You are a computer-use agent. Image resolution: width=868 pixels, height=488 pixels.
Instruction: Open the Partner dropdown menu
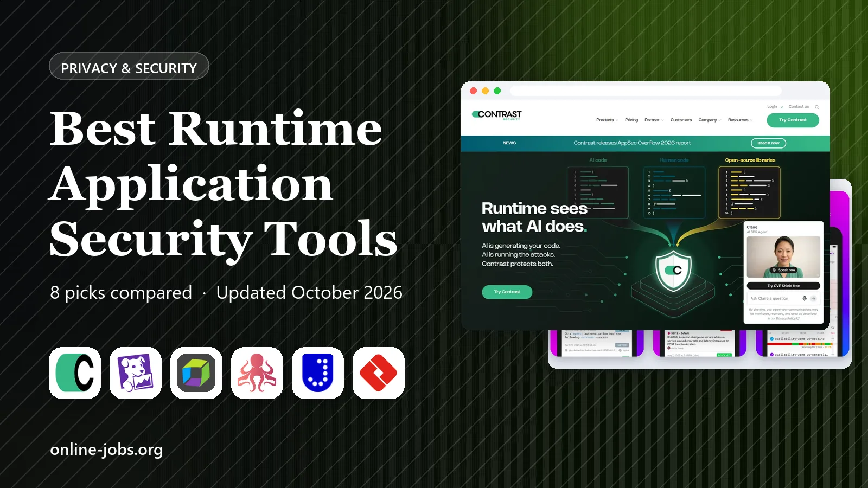(654, 120)
